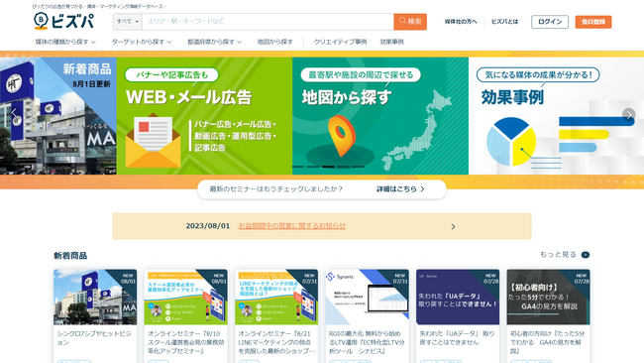Expand ターゲットから探す menu
Screen dimensions: 644x363
click(142, 42)
